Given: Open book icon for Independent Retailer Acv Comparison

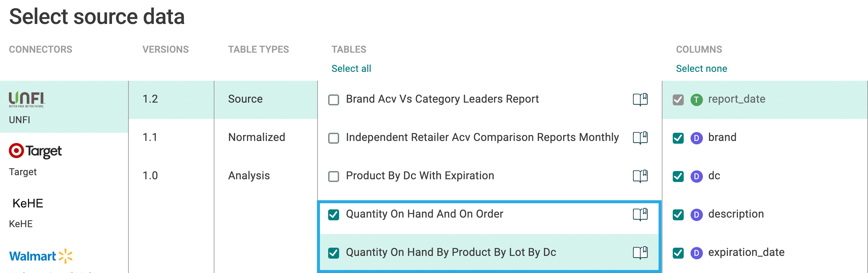Looking at the screenshot, I should (x=640, y=138).
